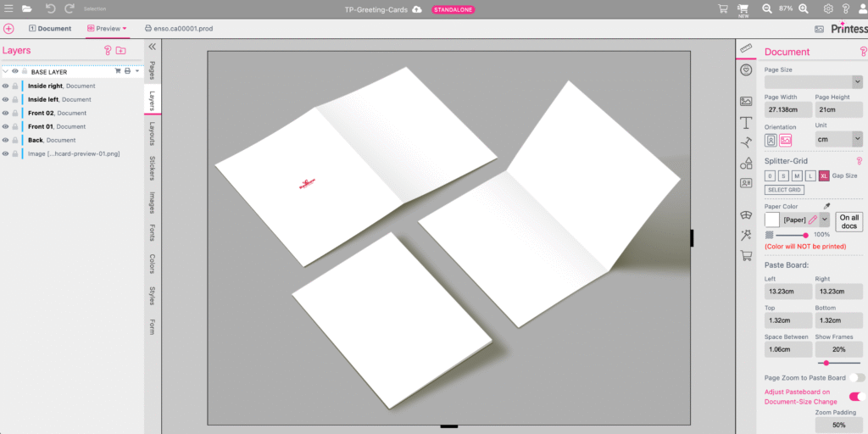This screenshot has width=868, height=434.
Task: Click the On all docs button
Action: (849, 221)
